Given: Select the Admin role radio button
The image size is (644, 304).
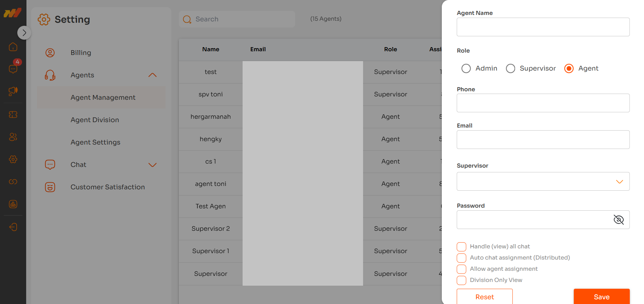Looking at the screenshot, I should tap(466, 69).
